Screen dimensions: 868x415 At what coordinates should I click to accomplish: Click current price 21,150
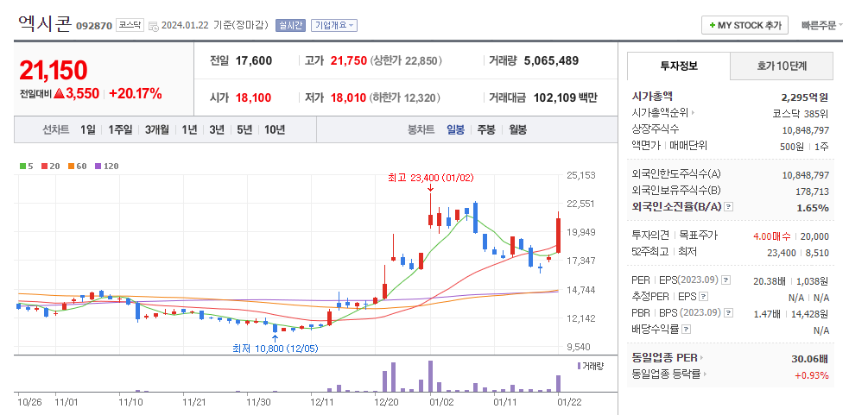(x=54, y=70)
